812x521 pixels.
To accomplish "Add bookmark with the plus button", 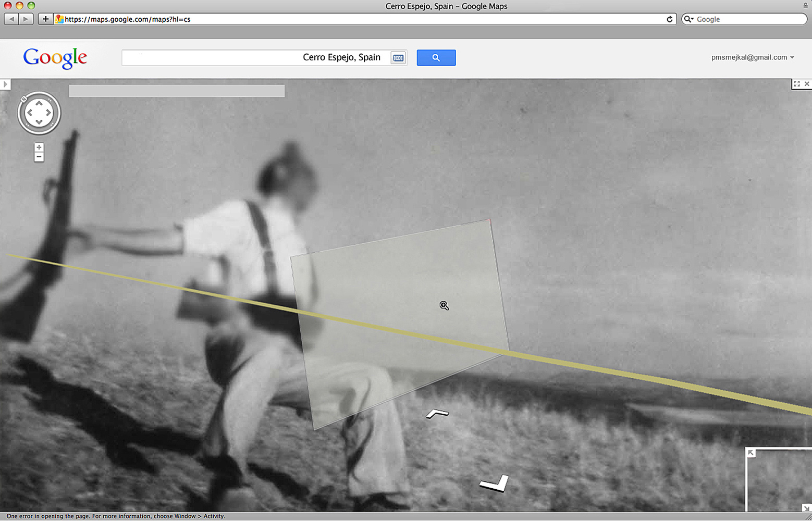I will tap(45, 19).
